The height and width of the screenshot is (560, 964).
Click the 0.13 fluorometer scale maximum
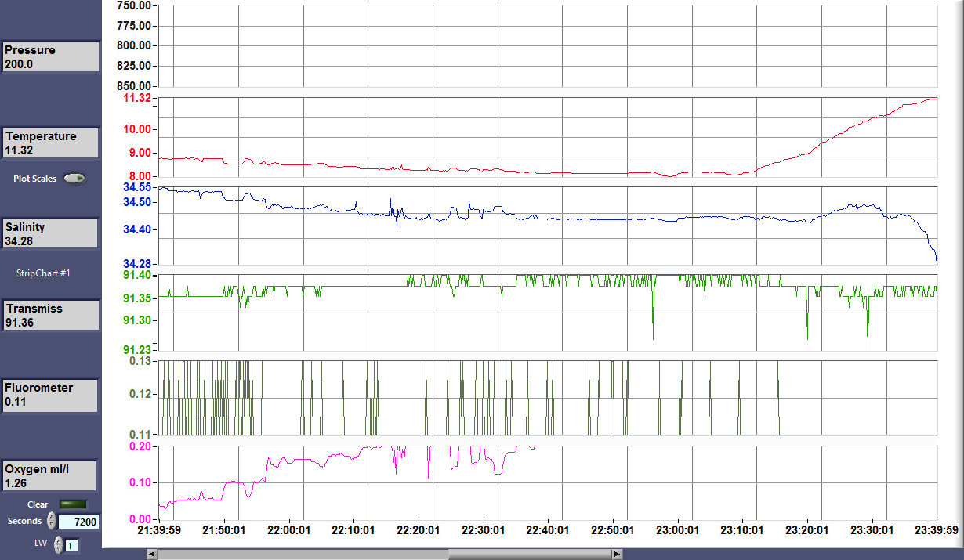(x=139, y=361)
